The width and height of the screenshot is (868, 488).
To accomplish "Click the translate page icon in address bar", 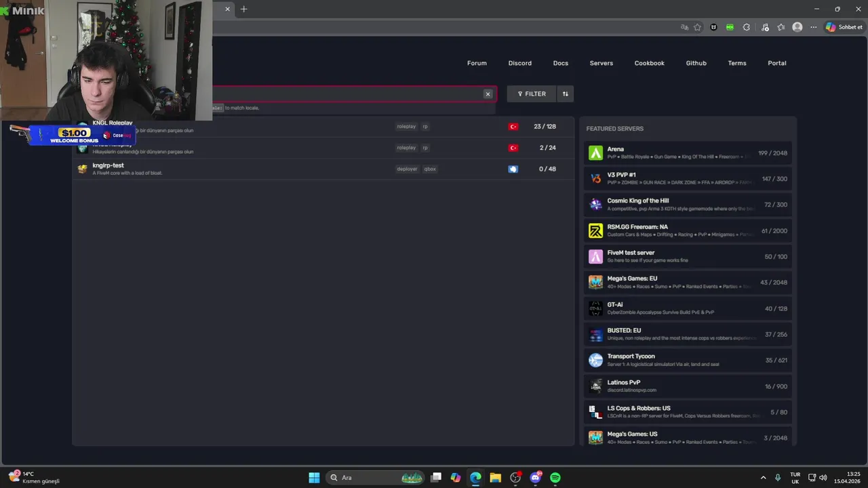I will point(684,27).
